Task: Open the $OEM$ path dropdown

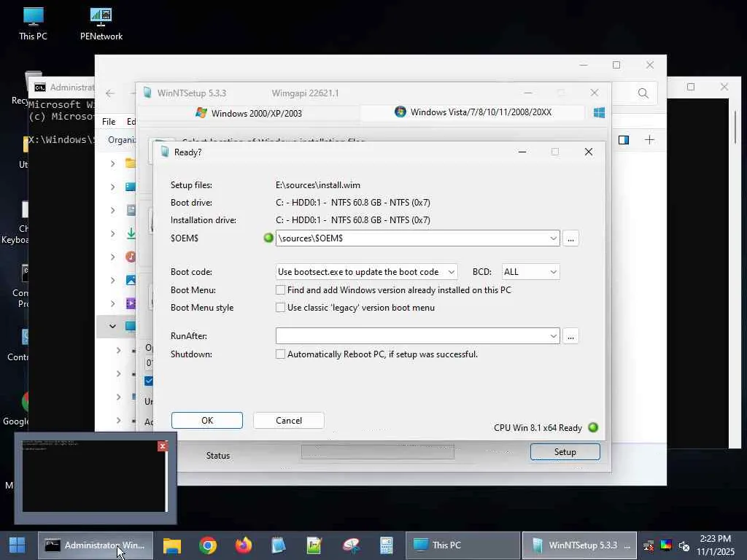Action: (x=553, y=238)
